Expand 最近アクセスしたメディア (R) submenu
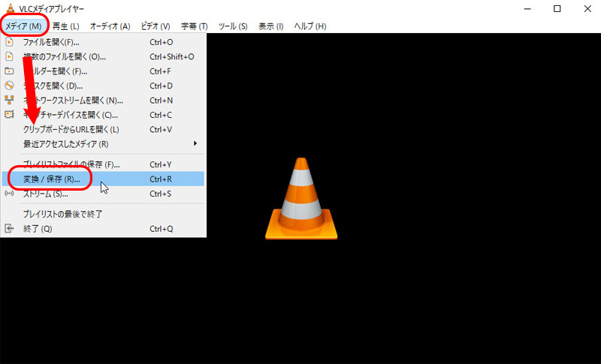This screenshot has width=601, height=364. point(103,144)
